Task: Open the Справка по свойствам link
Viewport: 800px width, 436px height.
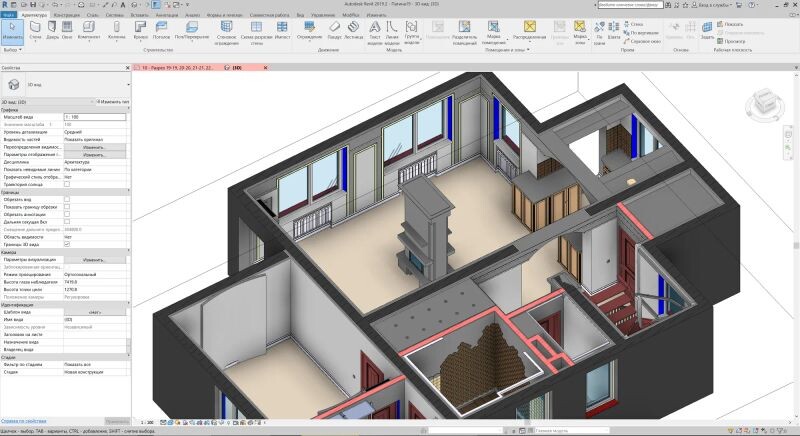Action: click(23, 421)
